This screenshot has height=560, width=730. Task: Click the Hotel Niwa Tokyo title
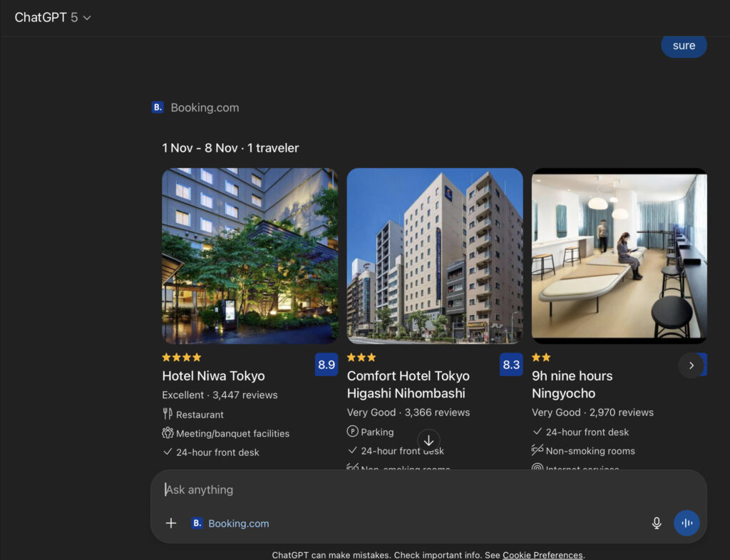click(x=213, y=376)
